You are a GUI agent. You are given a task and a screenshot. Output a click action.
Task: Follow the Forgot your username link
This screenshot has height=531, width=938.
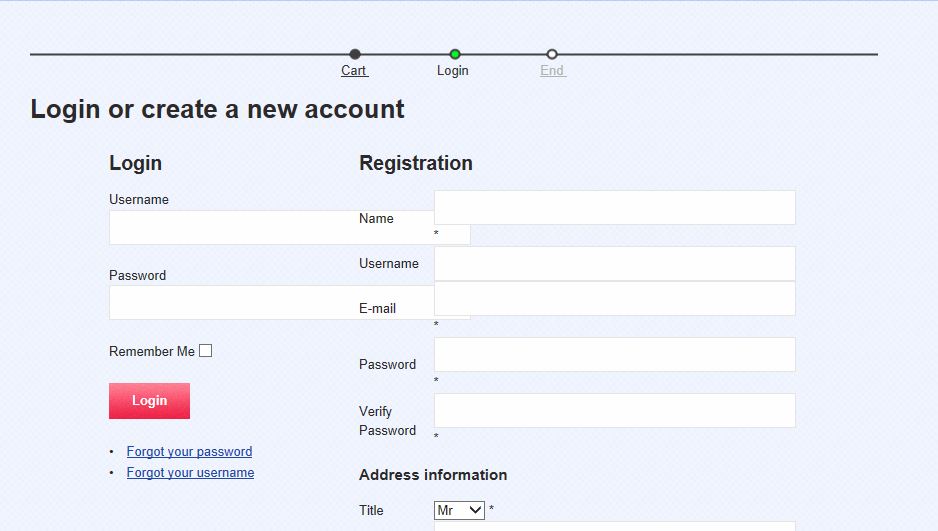coord(190,473)
